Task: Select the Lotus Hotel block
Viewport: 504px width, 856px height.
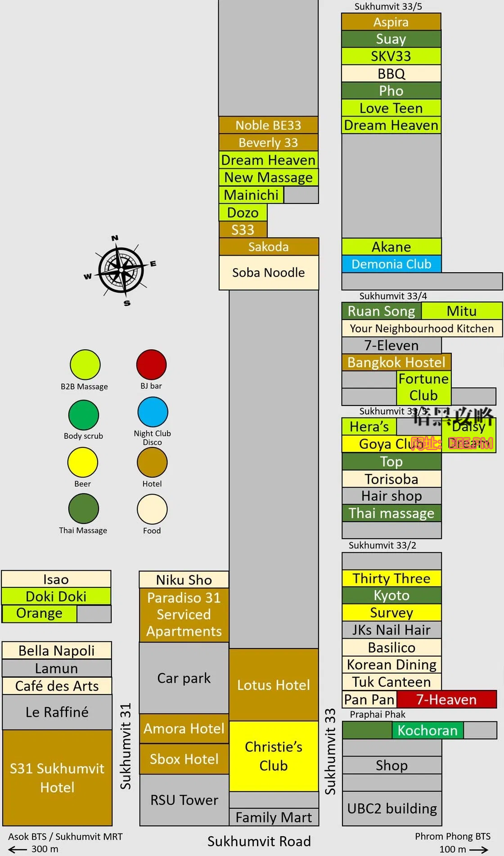Action: (x=274, y=685)
